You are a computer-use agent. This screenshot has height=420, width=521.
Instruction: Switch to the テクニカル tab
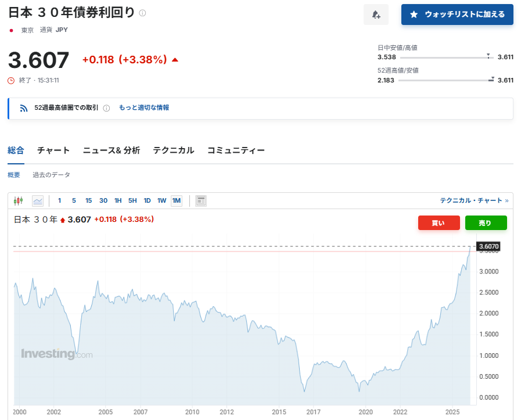pyautogui.click(x=174, y=150)
